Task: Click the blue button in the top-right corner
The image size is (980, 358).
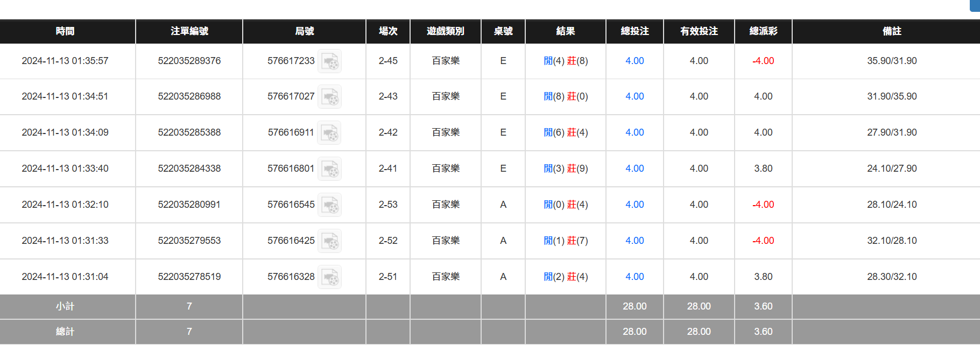Action: click(975, 6)
